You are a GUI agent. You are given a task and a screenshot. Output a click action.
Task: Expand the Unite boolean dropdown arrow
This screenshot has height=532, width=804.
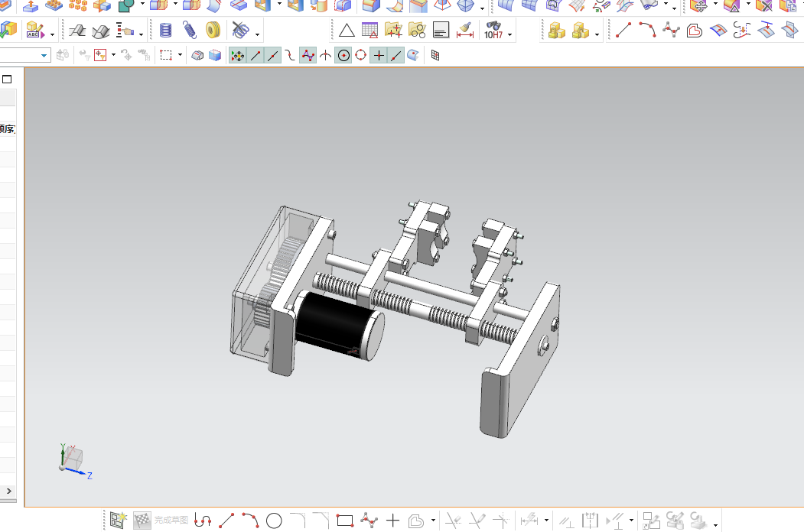pyautogui.click(x=142, y=4)
